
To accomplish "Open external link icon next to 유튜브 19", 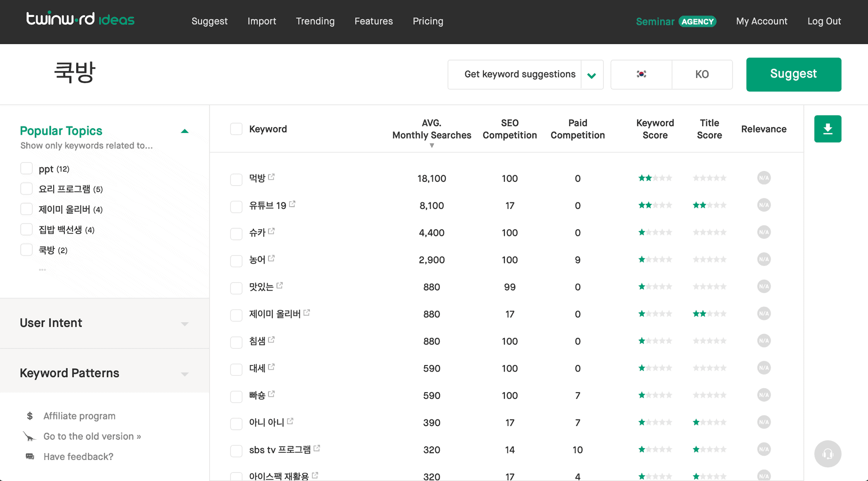I will [x=292, y=204].
